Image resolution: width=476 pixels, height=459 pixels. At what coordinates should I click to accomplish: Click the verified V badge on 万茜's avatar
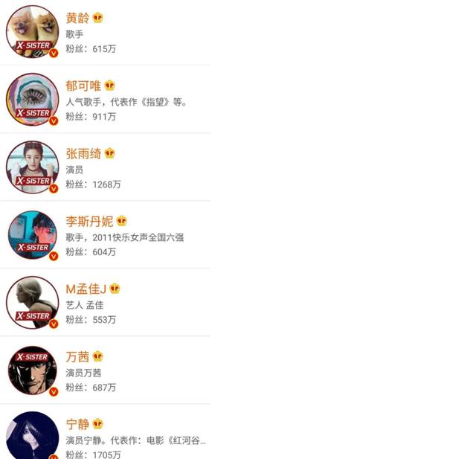coord(54,391)
